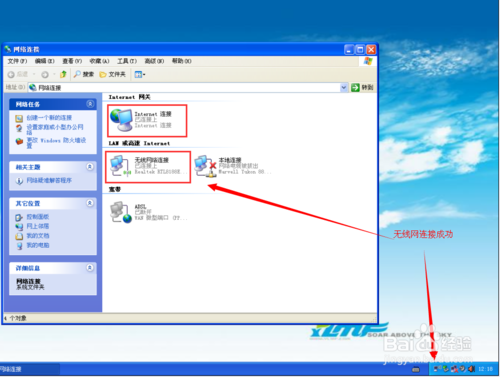500x377 pixels.
Task: Click the troubleshooter info icon
Action: click(19, 181)
